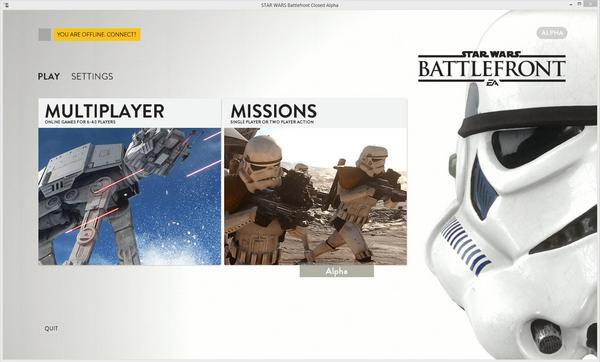
Task: Click the AT-AT walker multiplayer thumbnail
Action: click(x=130, y=196)
